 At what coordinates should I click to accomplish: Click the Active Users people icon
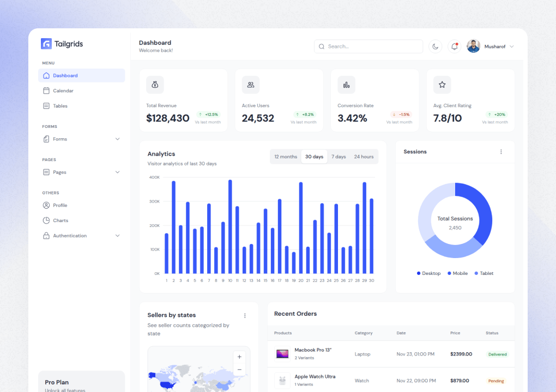tap(251, 84)
